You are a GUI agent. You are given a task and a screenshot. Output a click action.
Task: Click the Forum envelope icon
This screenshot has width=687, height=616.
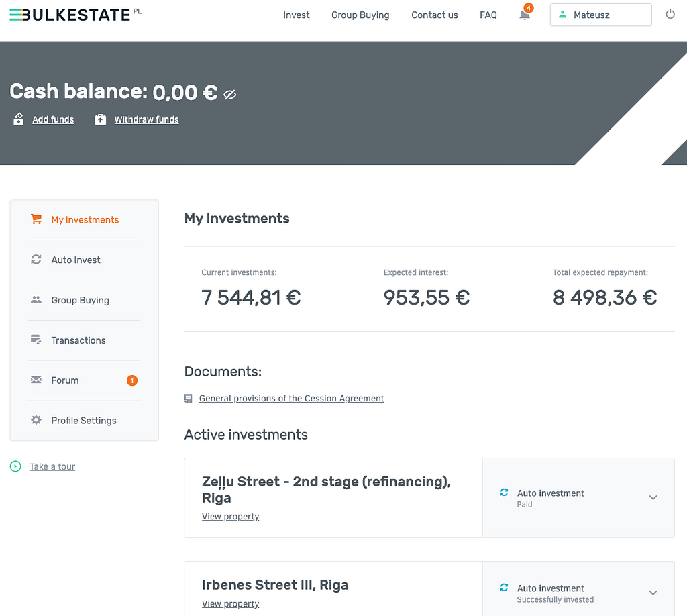36,380
